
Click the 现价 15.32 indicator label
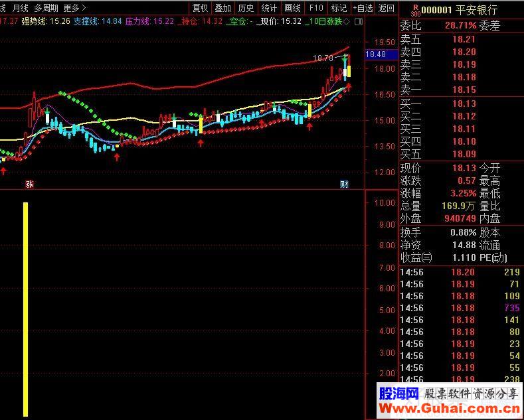pos(279,22)
